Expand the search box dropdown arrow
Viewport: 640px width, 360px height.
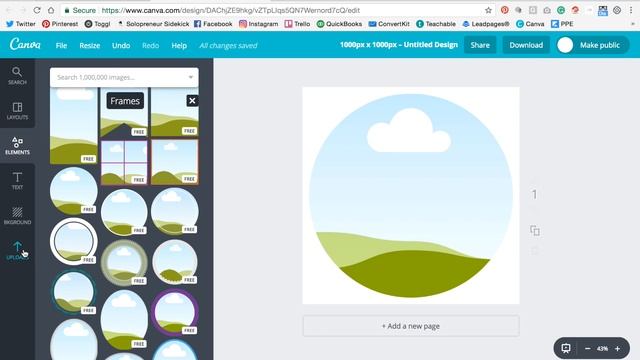[190, 77]
